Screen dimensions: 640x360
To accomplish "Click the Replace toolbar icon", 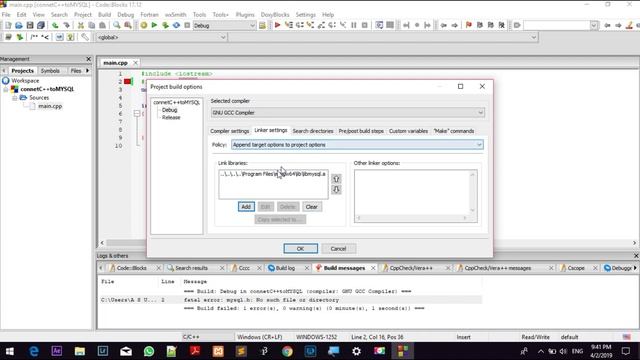I will (x=128, y=25).
